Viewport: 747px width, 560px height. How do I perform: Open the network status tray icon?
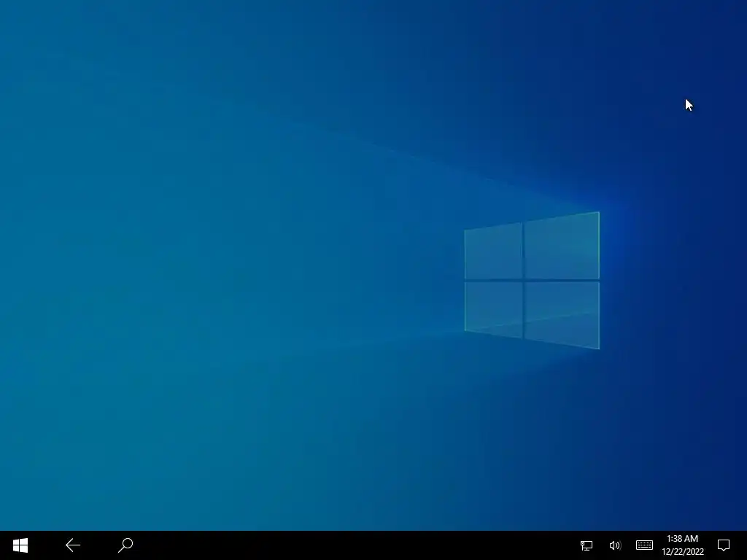tap(587, 545)
